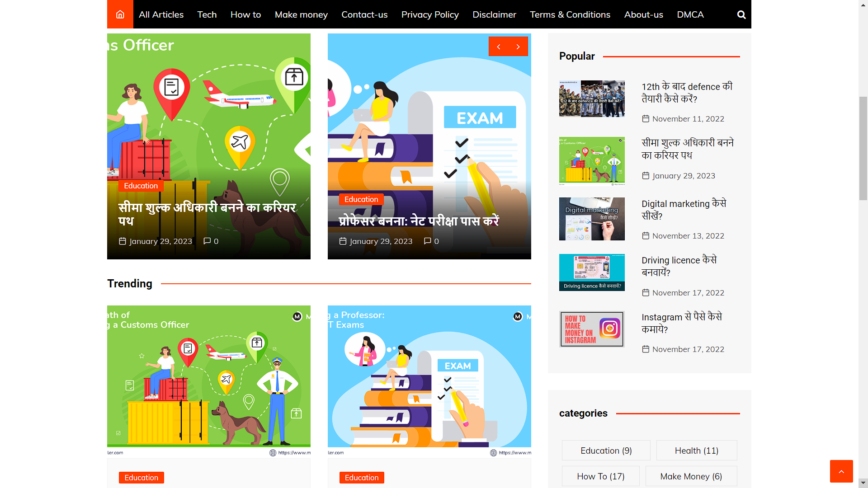Open the Tech menu item

click(x=207, y=14)
